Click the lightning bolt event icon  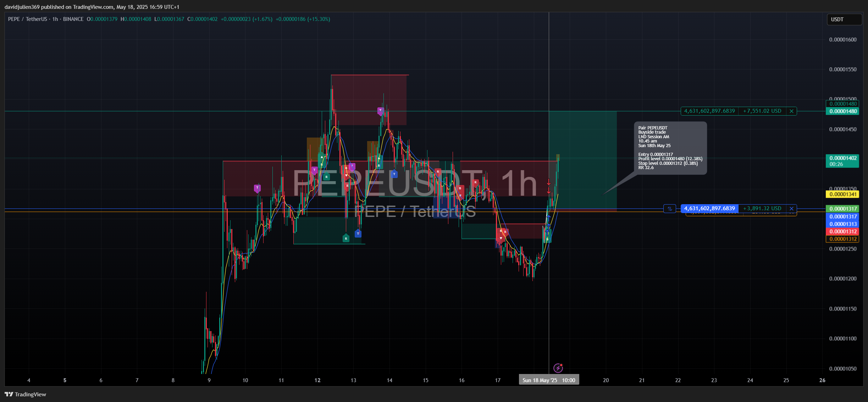coord(558,368)
